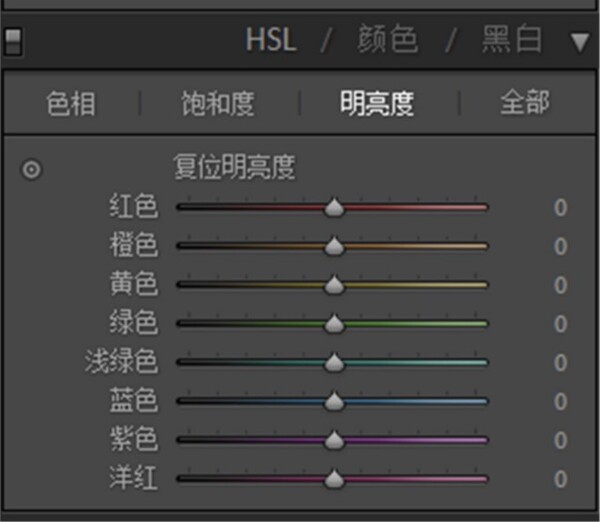Toggle the HSL panel on/off switch
Image resolution: width=600 pixels, height=522 pixels.
pos(13,41)
